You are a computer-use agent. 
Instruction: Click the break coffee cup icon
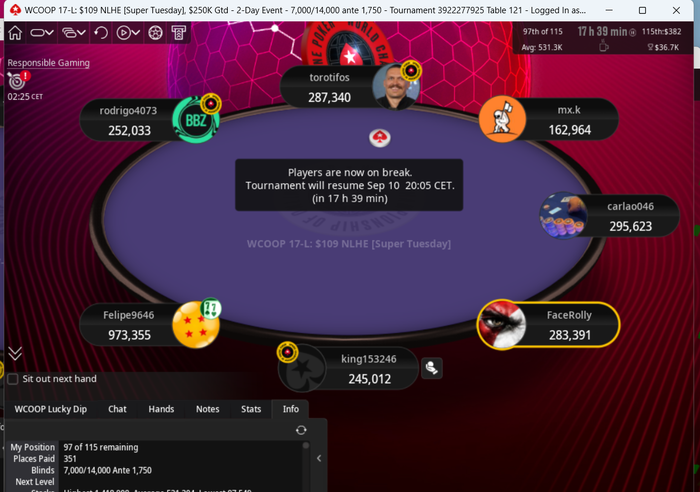pyautogui.click(x=604, y=46)
